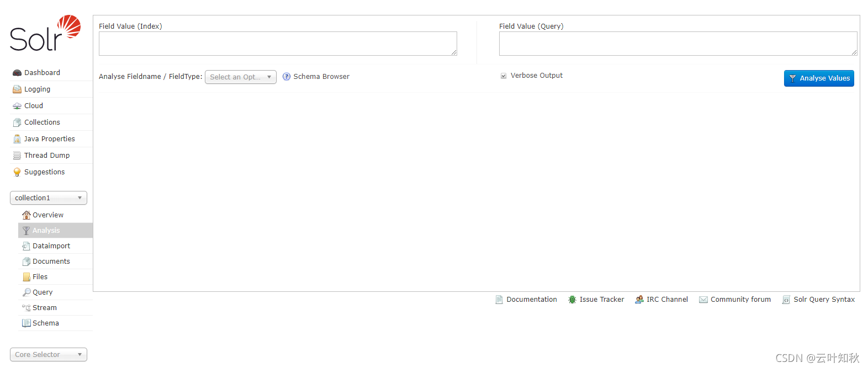Open the IRC Channel link

click(x=668, y=300)
